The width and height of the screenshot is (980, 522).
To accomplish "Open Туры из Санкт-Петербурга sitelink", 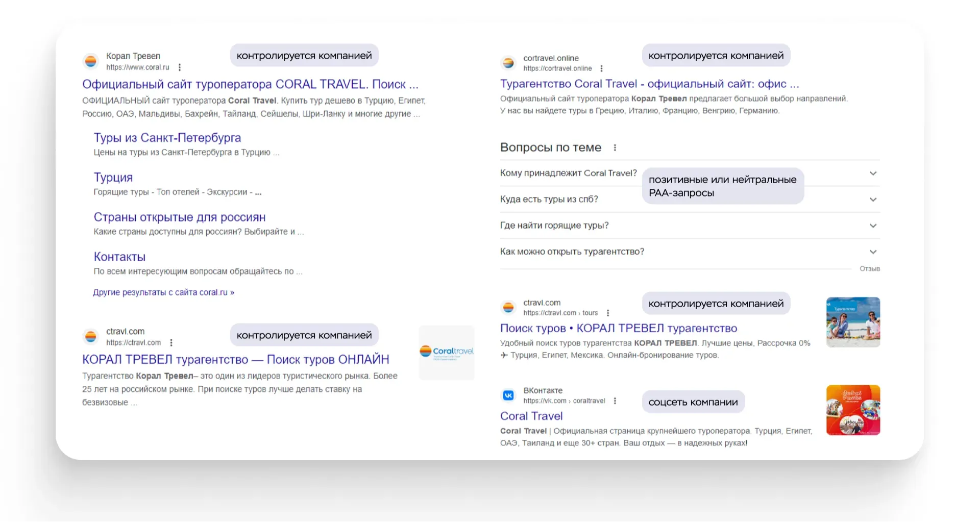I will coord(167,138).
